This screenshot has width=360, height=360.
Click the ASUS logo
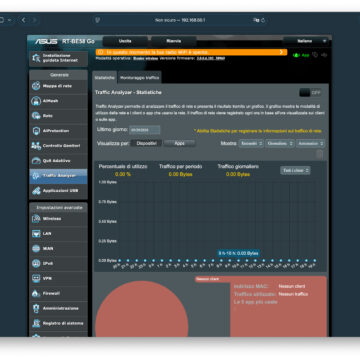(x=46, y=41)
